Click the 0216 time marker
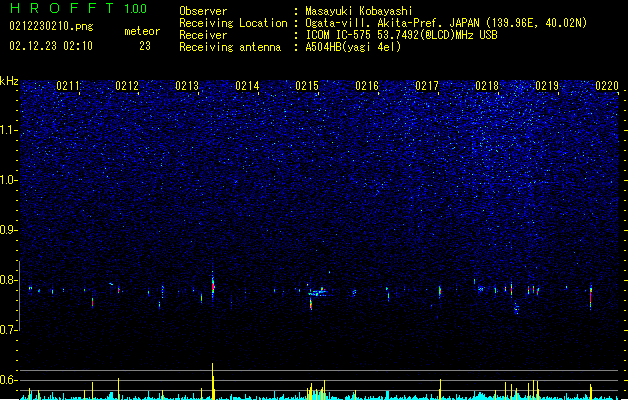This screenshot has width=629, height=400. pos(367,86)
